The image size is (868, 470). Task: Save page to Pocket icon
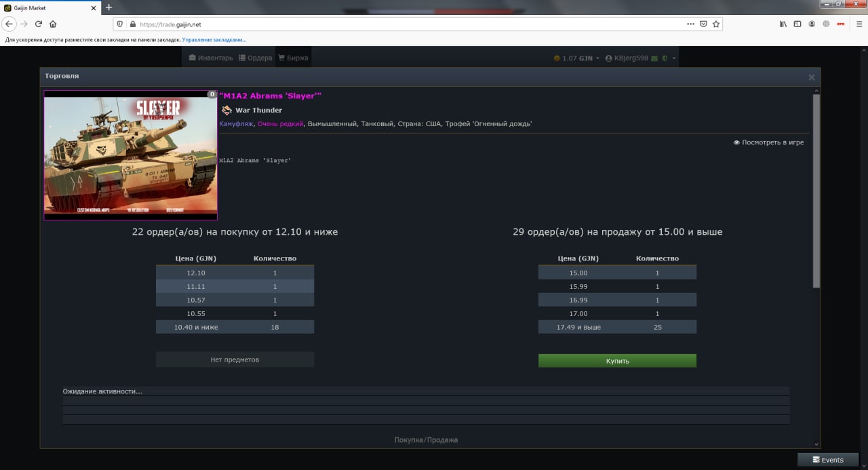pos(703,24)
